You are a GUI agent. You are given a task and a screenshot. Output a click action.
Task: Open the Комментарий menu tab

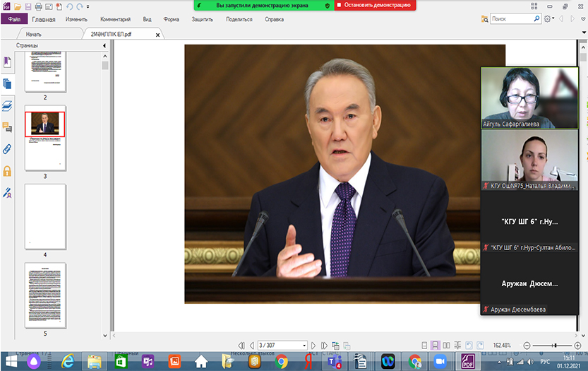pos(115,20)
